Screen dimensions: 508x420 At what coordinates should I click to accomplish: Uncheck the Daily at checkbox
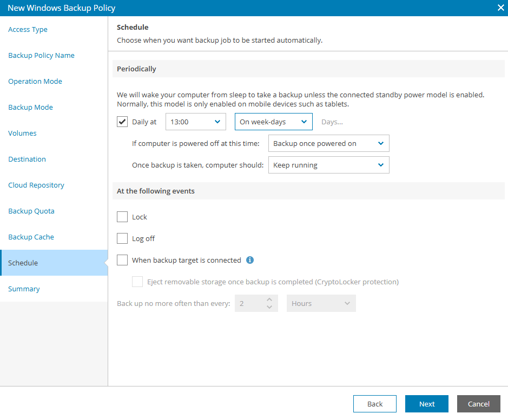122,122
